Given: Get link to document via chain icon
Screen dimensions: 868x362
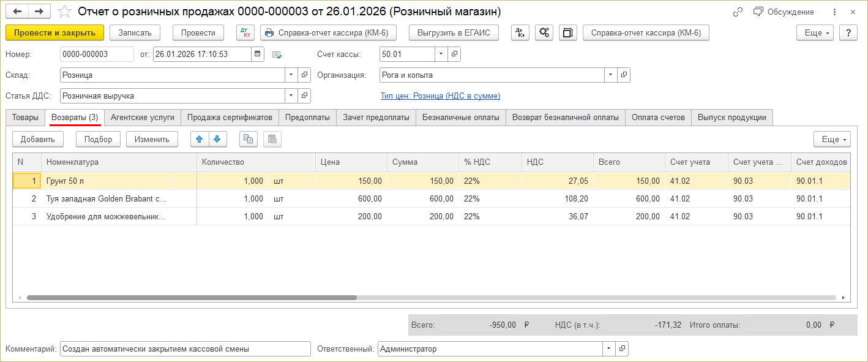Looking at the screenshot, I should tap(738, 12).
